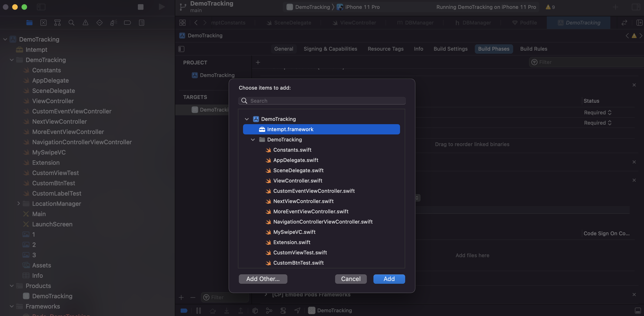Viewport: 644px width, 316px height.
Task: Click the dialog Search field
Action: click(322, 101)
